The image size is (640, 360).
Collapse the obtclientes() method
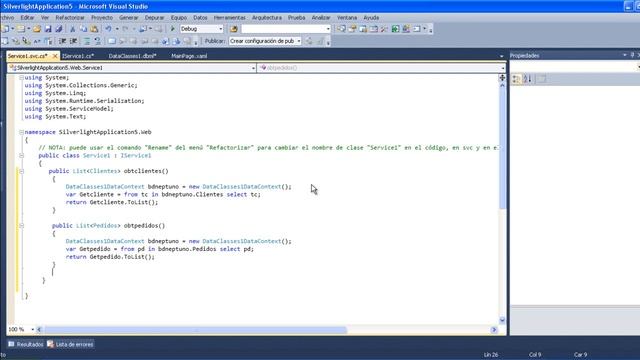21,171
